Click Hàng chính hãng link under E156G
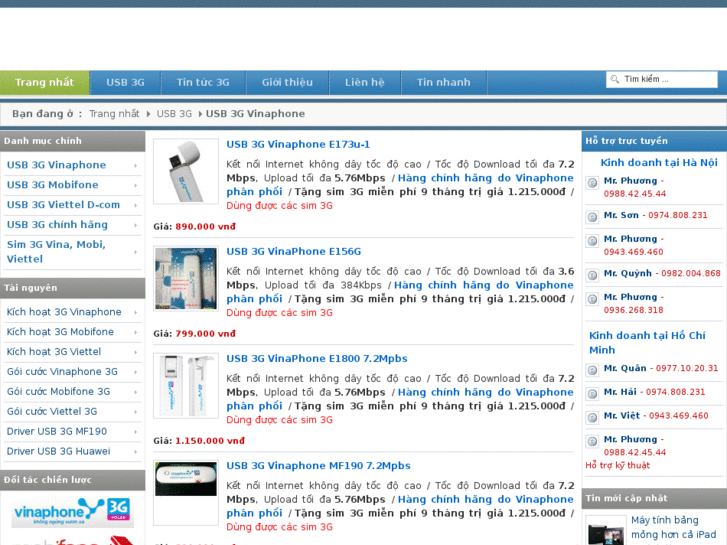 [x=400, y=292]
